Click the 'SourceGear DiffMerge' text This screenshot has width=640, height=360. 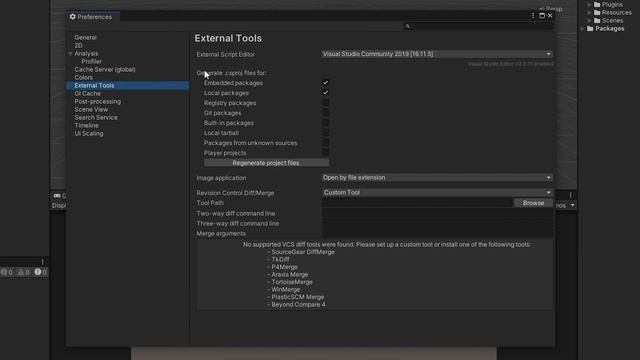303,252
